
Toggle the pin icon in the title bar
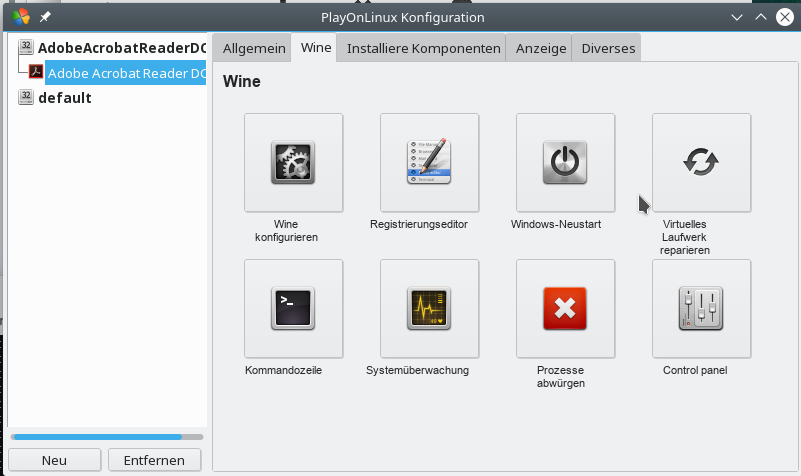coord(45,17)
